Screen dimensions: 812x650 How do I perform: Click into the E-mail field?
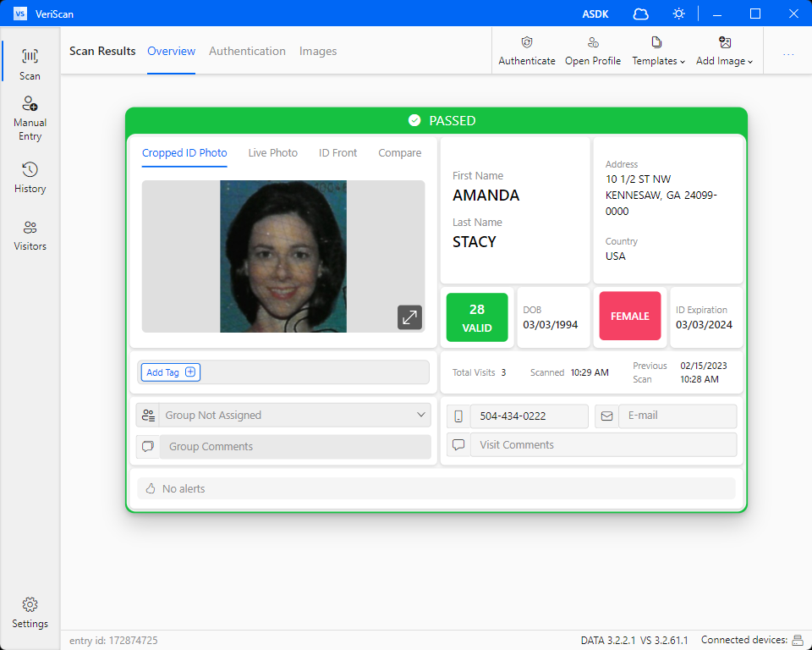[x=678, y=416]
